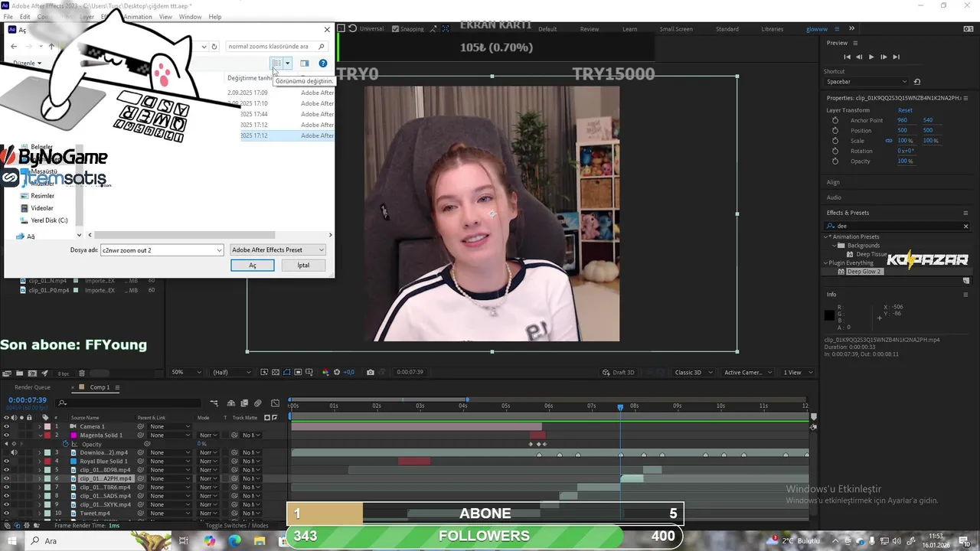
Task: Step forward one frame in Preview
Action: click(x=884, y=57)
